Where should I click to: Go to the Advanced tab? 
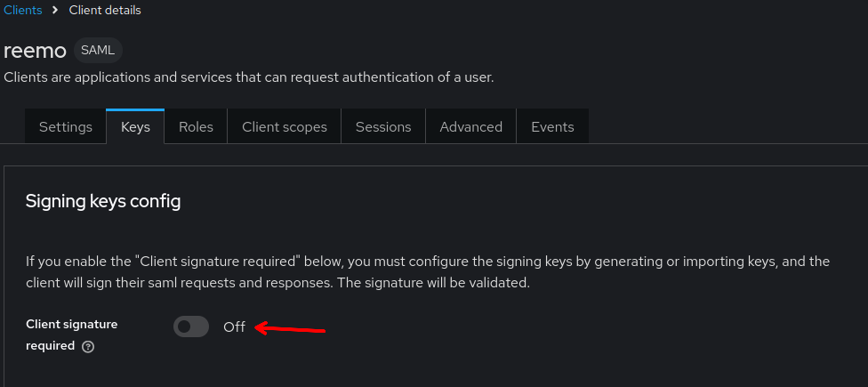(x=471, y=126)
